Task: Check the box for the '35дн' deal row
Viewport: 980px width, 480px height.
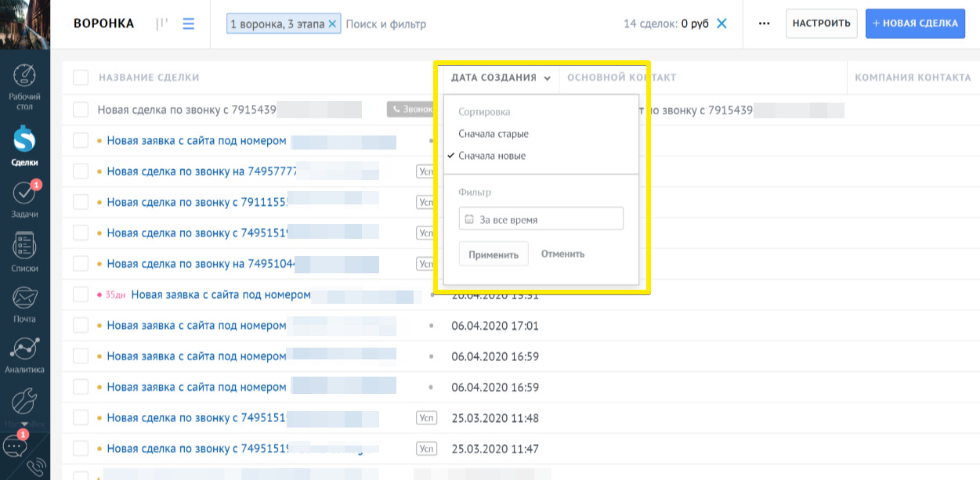Action: point(81,294)
